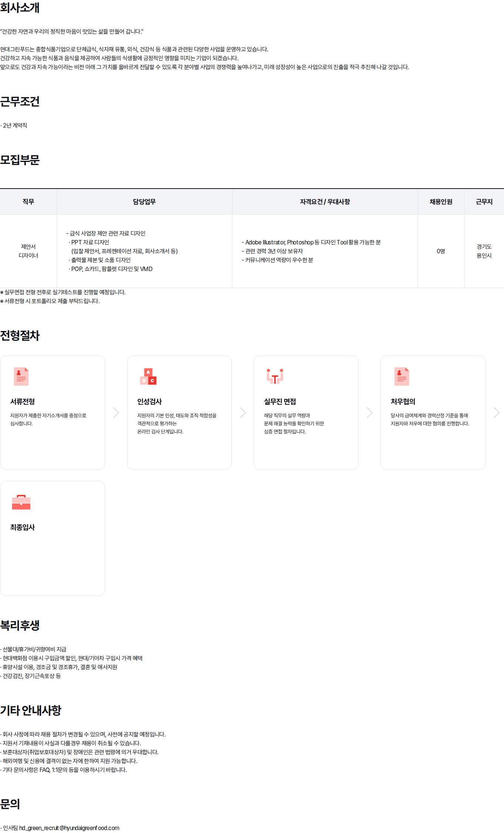Click the 실기테스트 notice below the table
This screenshot has width=504, height=833.
pyautogui.click(x=63, y=292)
